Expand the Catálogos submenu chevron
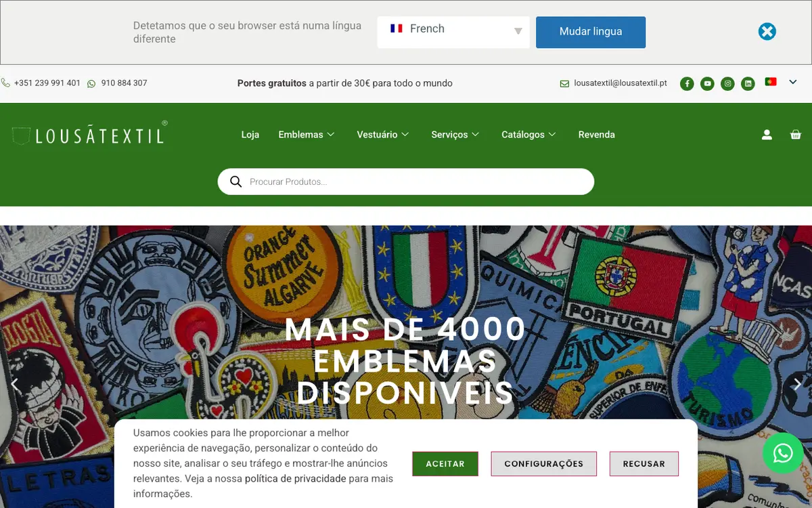812x508 pixels. click(552, 135)
